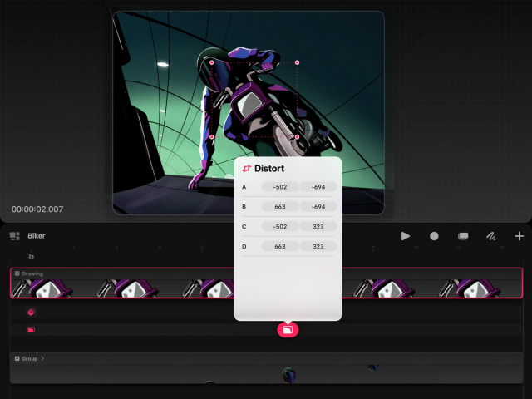532x399 pixels.
Task: Select the pink circular effect track icon
Action: coord(32,312)
